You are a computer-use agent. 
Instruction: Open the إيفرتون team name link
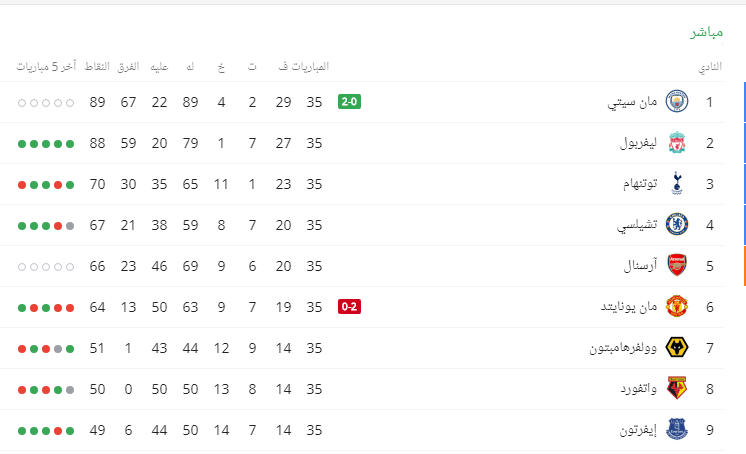[638, 430]
